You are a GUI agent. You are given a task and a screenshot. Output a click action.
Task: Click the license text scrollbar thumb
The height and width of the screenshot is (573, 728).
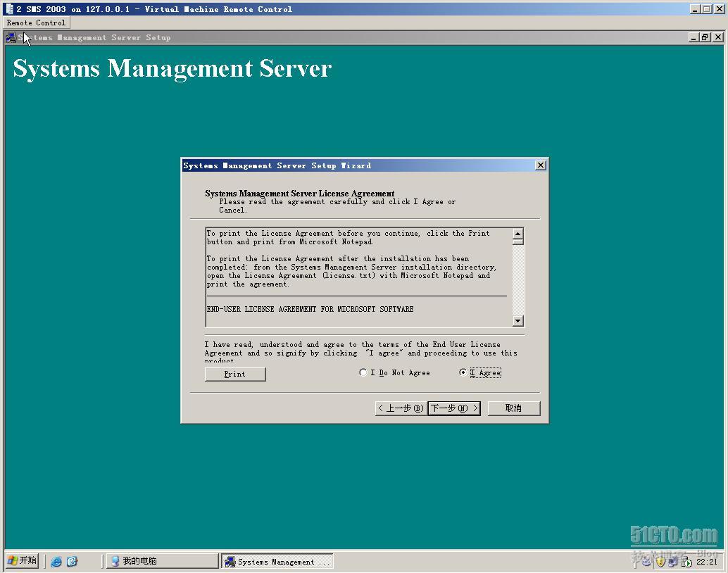[x=518, y=241]
